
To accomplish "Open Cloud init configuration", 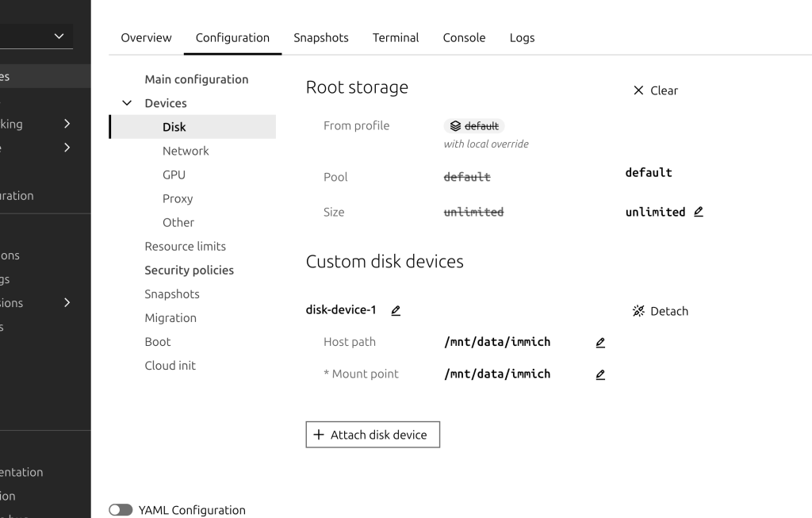I will pyautogui.click(x=170, y=365).
